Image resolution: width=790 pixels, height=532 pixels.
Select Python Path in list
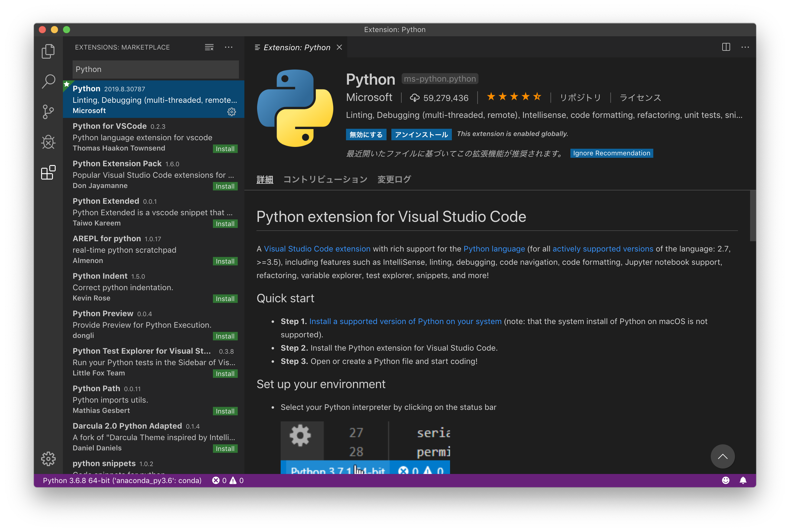pos(153,399)
